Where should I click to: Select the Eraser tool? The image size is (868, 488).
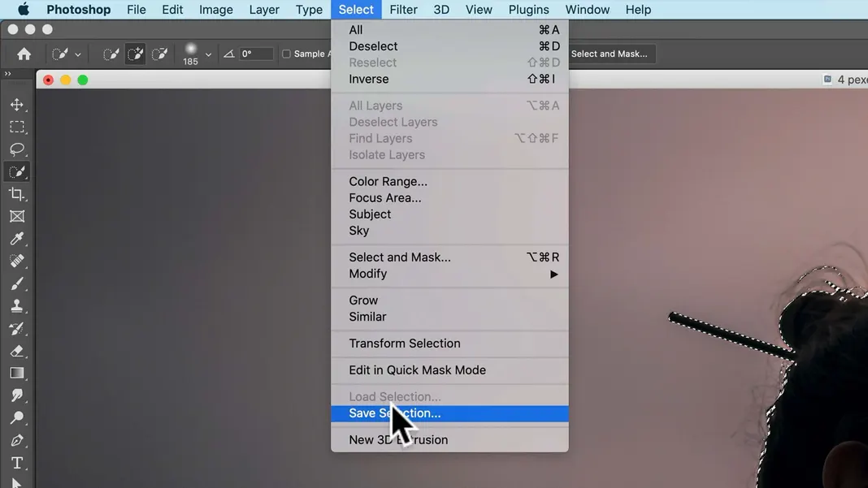click(17, 351)
